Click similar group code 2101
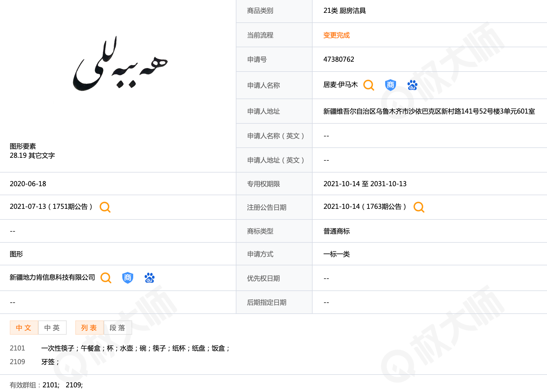Viewport: 547px width, 392px height. [17, 348]
